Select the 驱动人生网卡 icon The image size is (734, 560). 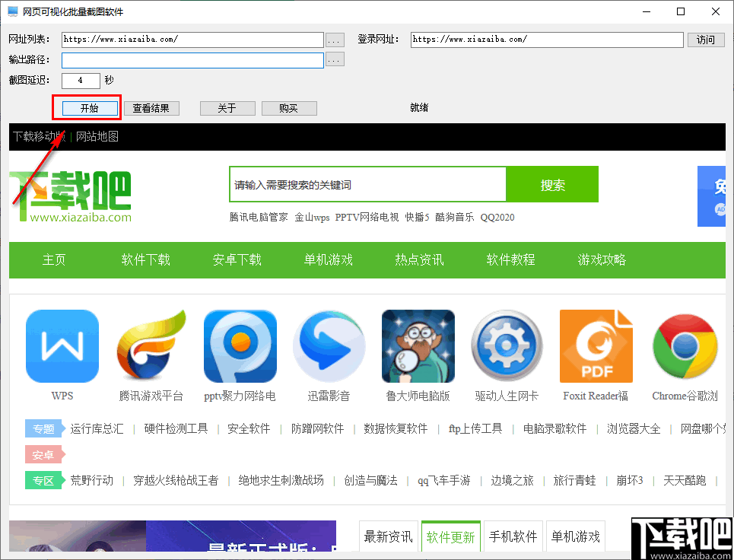507,346
